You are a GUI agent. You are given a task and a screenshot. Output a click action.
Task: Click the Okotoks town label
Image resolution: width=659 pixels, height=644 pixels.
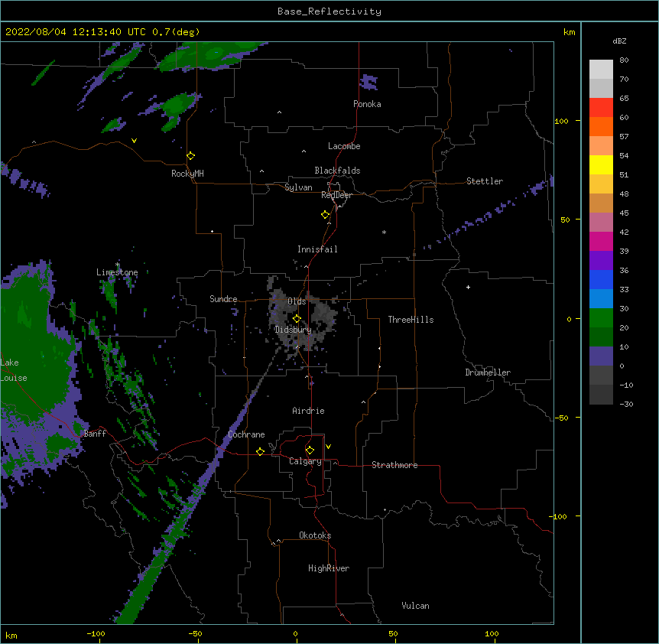315,535
